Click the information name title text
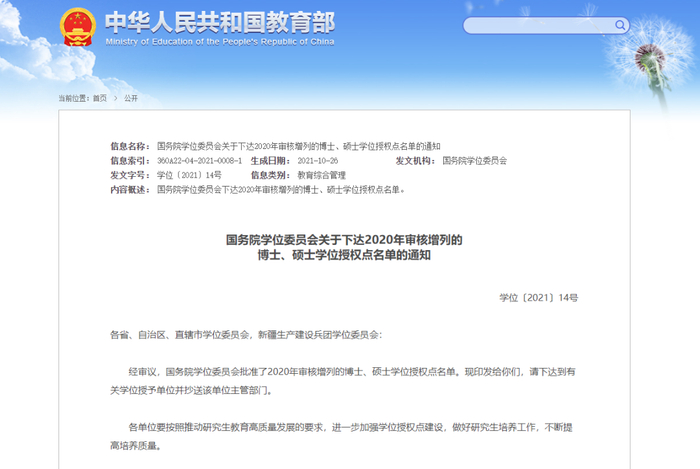700x469 pixels. 299,146
